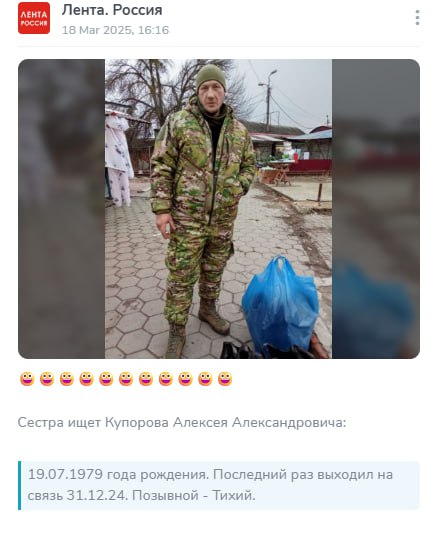Click the tenth smiley emoji in the row

pos(205,379)
